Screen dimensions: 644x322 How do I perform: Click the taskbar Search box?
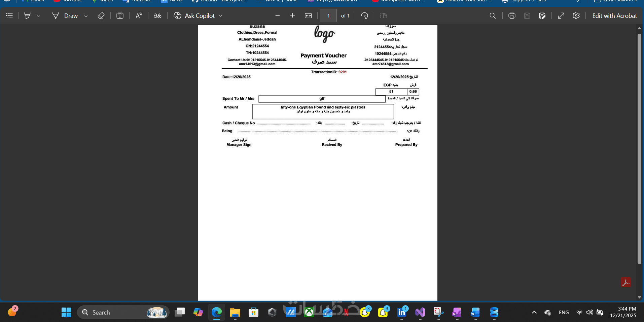[x=123, y=312]
